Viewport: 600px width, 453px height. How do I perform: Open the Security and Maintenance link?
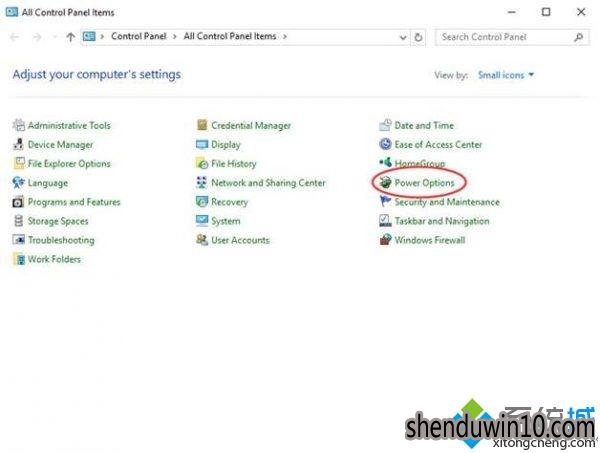tap(447, 202)
